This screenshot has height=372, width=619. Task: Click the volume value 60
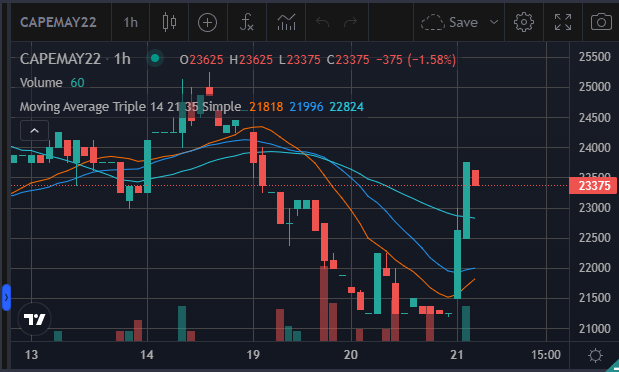tap(77, 83)
